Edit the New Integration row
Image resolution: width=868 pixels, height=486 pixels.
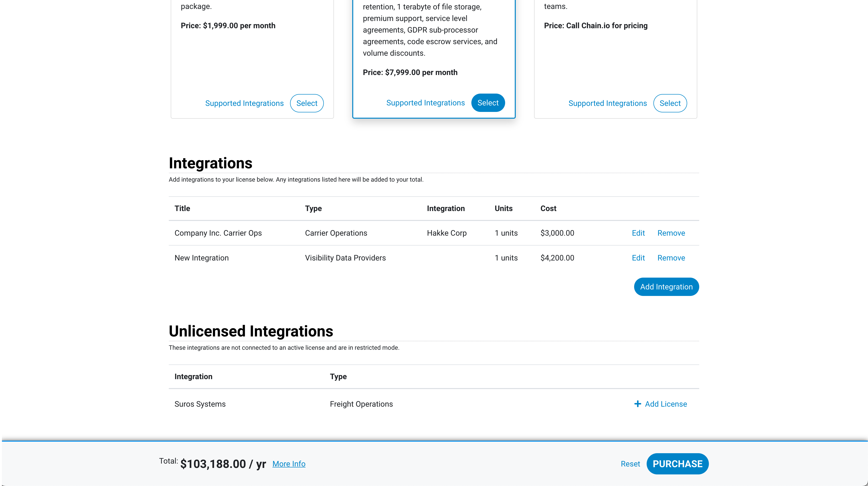[638, 258]
